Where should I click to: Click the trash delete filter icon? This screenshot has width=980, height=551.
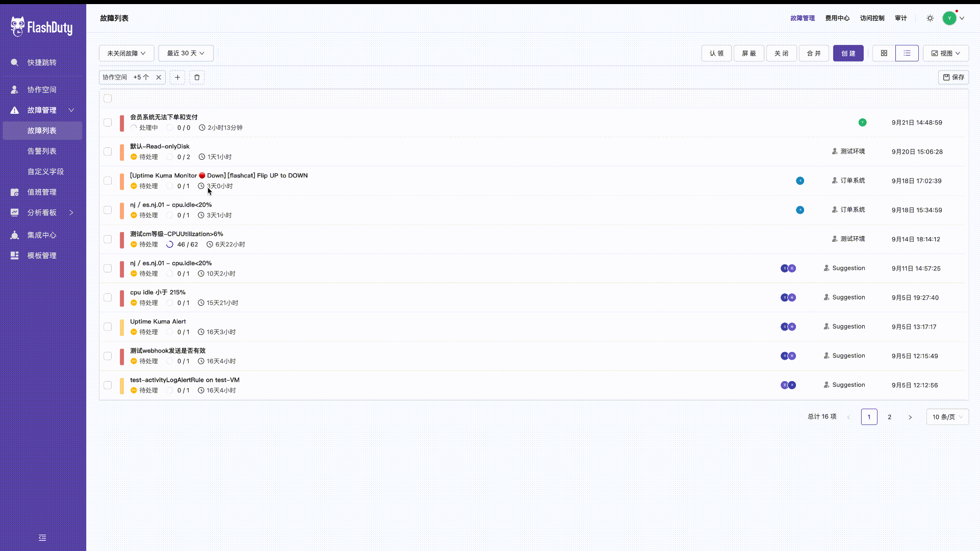[x=197, y=78]
